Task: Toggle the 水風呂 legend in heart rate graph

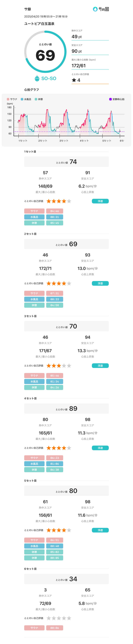Action: [x=26, y=99]
